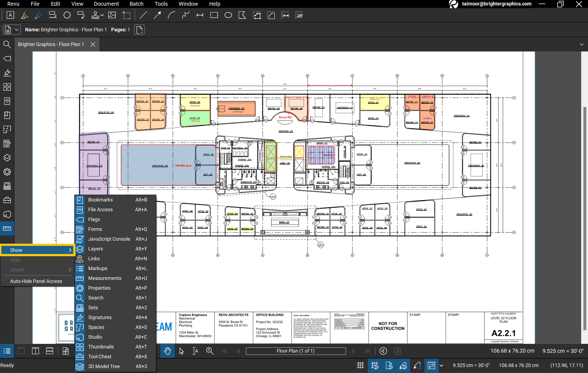Select Layers from the Show submenu

coord(95,249)
